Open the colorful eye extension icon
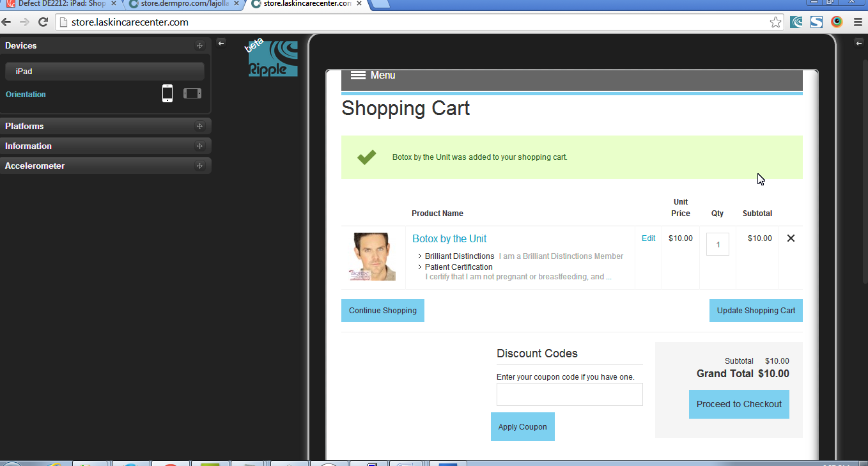Image resolution: width=868 pixels, height=466 pixels. [837, 22]
